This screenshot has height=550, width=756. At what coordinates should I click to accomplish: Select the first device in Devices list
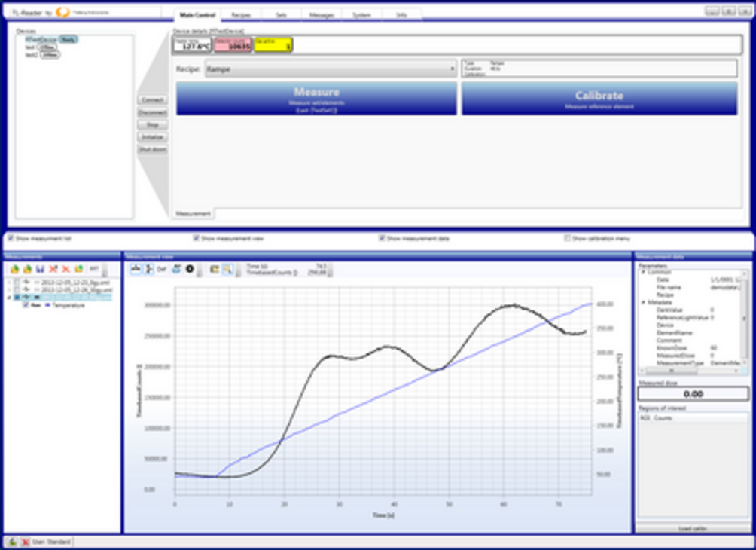[x=42, y=39]
